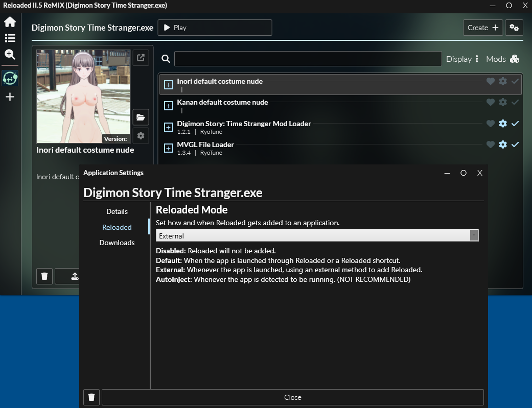Click the Inori default costume nude title under preview
Image resolution: width=532 pixels, height=408 pixels.
(x=85, y=150)
